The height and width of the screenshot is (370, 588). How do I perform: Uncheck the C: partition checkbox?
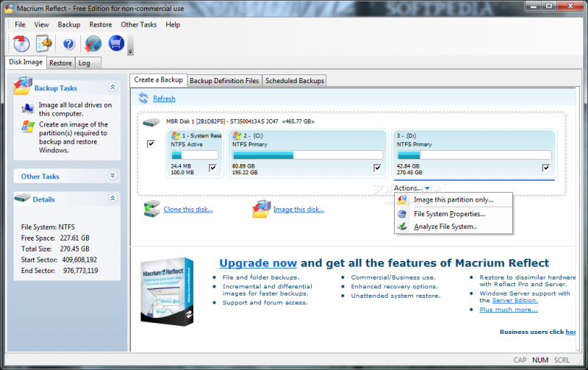click(378, 168)
